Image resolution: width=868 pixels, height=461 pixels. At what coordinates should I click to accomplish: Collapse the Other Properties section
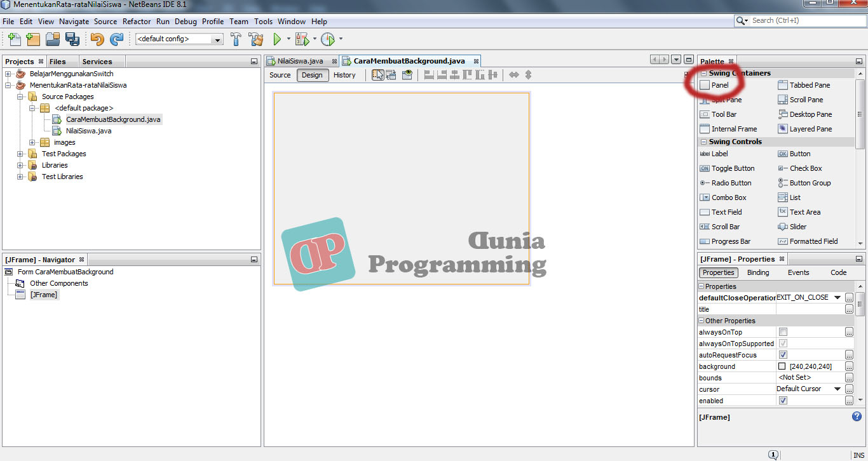coord(702,321)
